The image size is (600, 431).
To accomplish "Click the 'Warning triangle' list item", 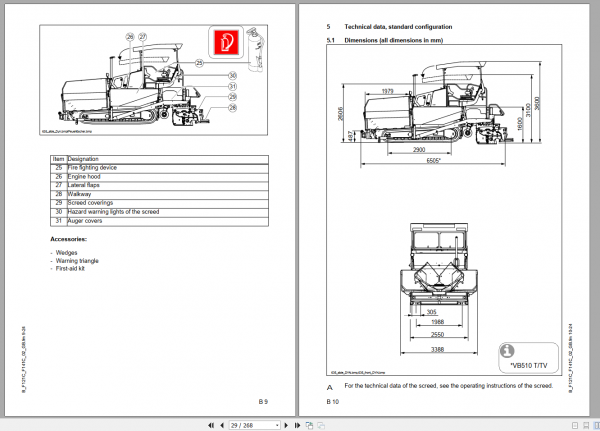I will point(77,261).
